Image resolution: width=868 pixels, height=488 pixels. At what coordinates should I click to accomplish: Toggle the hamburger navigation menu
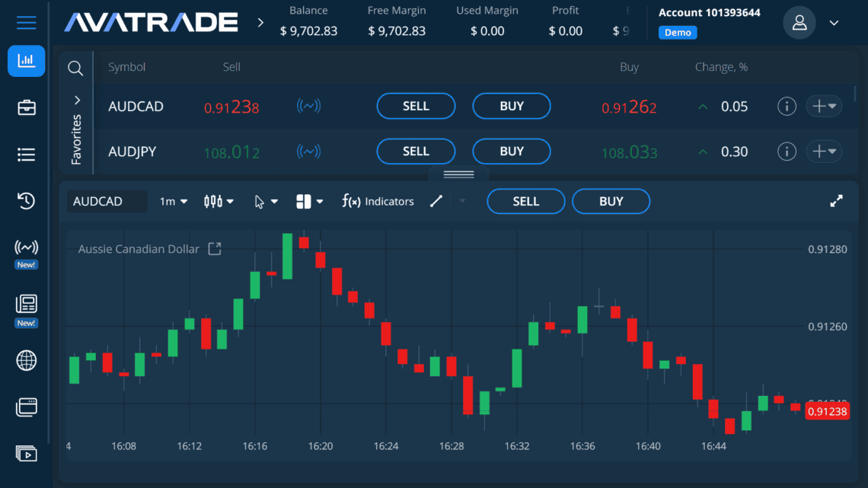[x=26, y=22]
